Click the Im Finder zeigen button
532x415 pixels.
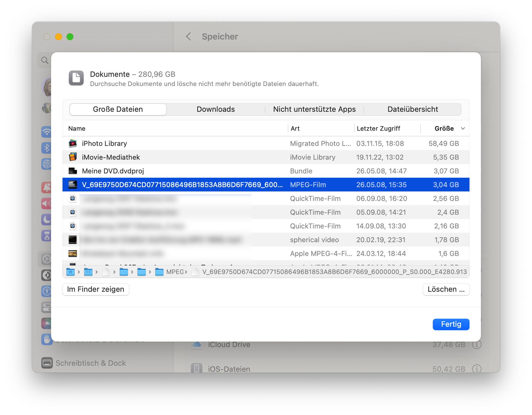[x=95, y=289]
